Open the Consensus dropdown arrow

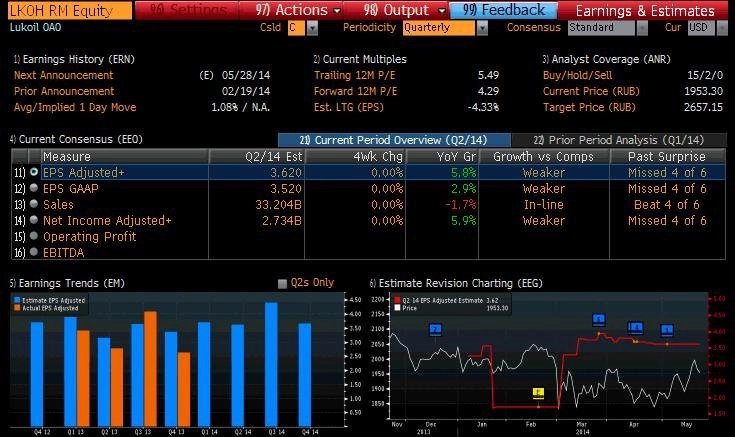(x=642, y=28)
